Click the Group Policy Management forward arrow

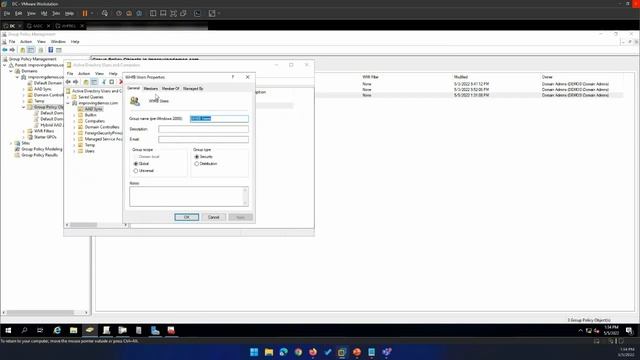12,50
